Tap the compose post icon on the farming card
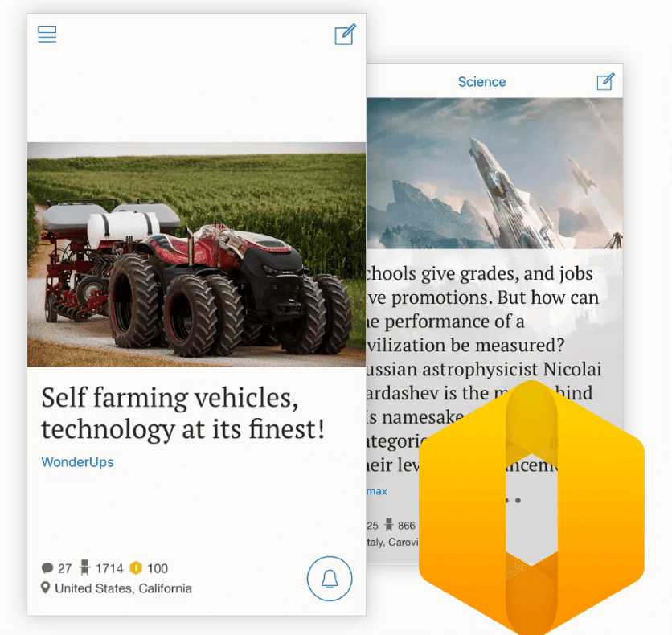Image resolution: width=672 pixels, height=635 pixels. coord(345,35)
